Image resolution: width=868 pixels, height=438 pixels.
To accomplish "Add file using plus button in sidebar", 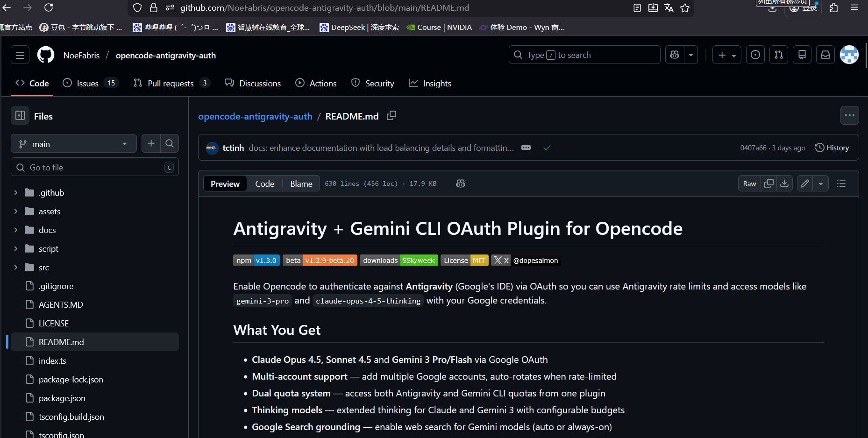I will 151,143.
